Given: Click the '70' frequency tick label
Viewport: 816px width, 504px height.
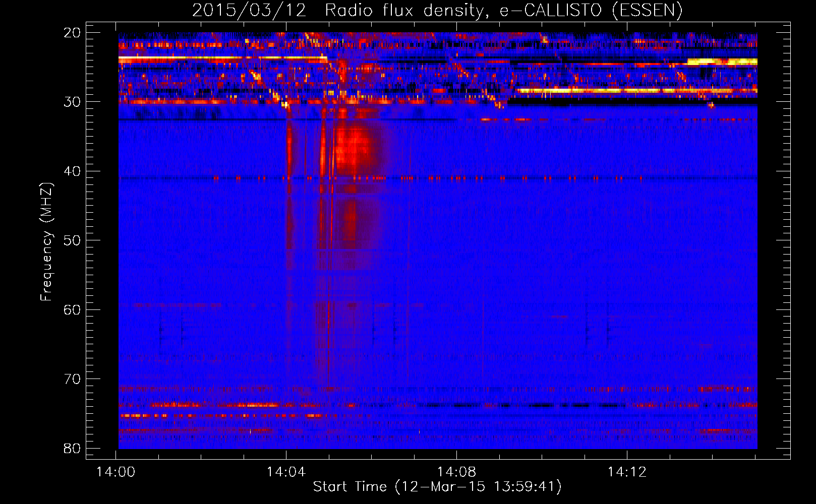Looking at the screenshot, I should click(x=72, y=379).
